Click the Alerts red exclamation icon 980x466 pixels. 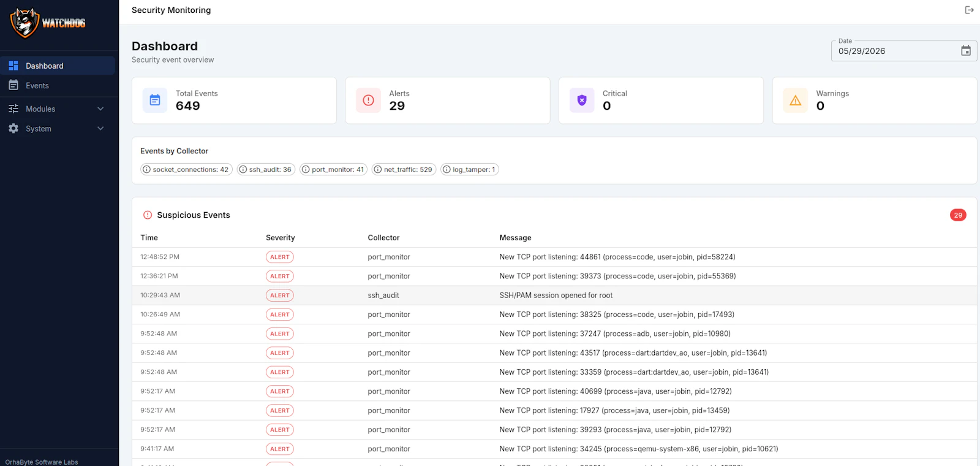pos(368,100)
